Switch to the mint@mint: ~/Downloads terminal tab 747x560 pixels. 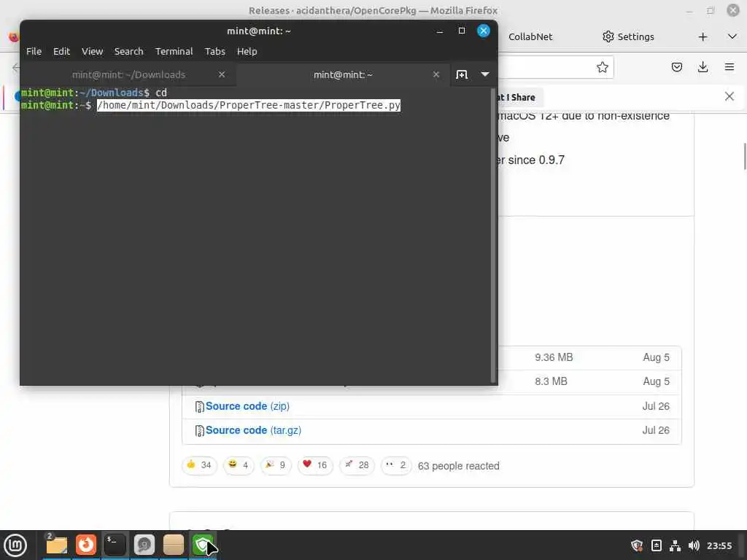128,75
